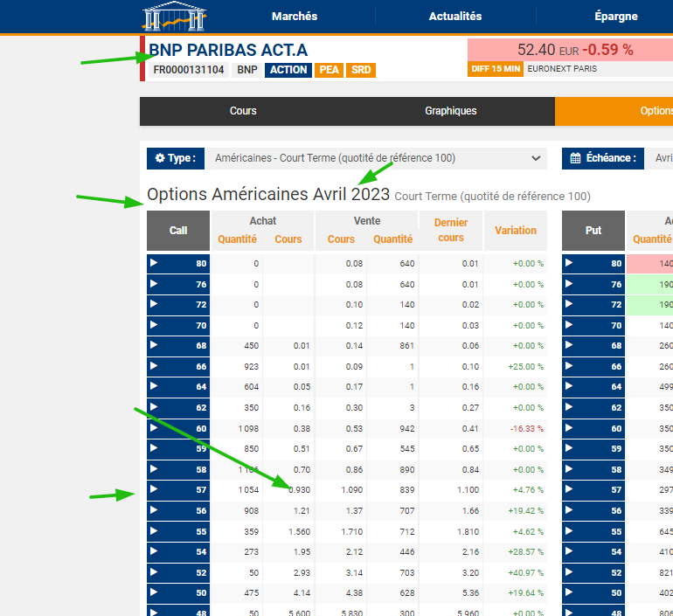The image size is (673, 616).
Task: Click the ACTION blue badge
Action: point(288,70)
